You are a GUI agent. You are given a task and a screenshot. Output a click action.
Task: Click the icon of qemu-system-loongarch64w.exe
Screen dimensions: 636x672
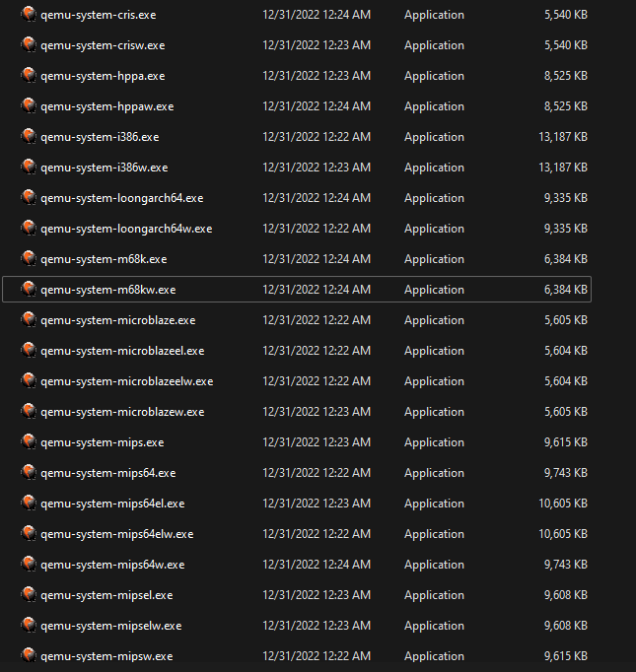coord(29,228)
